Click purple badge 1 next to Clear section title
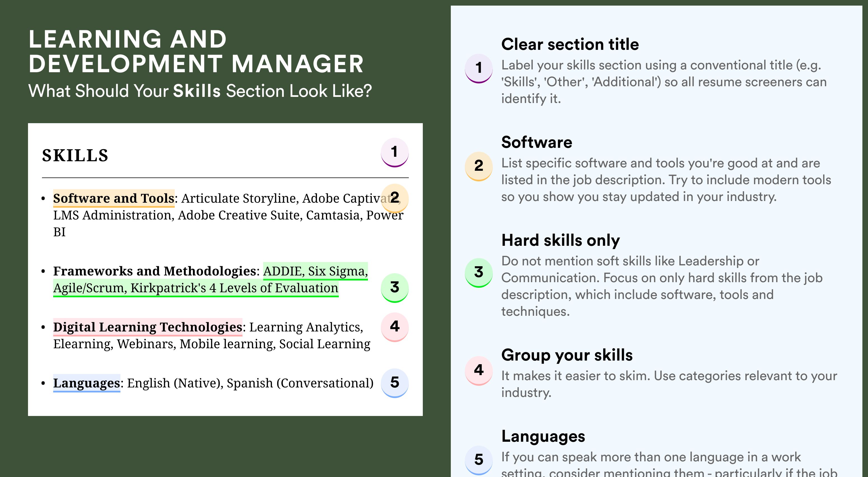This screenshot has width=868, height=477. click(x=479, y=68)
